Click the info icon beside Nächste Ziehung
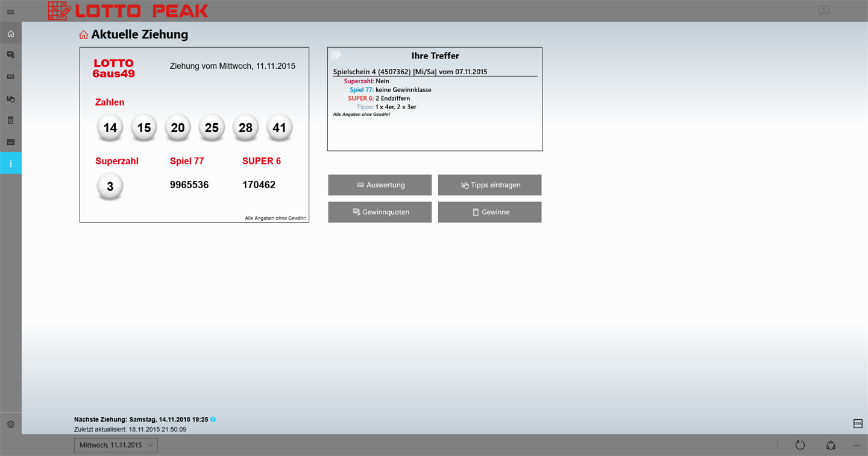This screenshot has height=456, width=868. pos(213,419)
